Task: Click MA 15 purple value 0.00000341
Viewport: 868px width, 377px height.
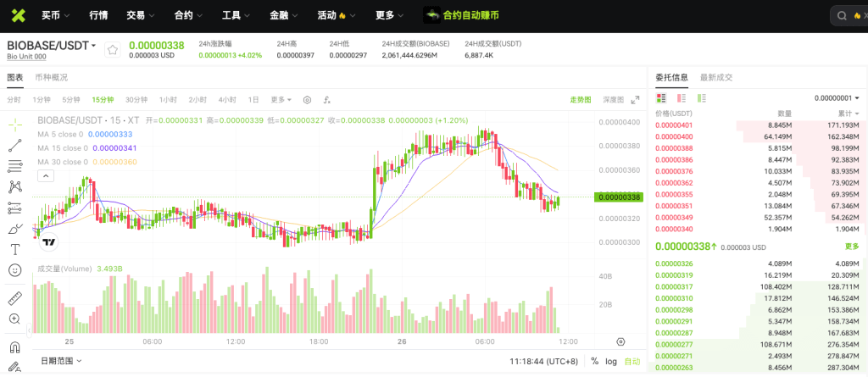Action: tap(114, 147)
